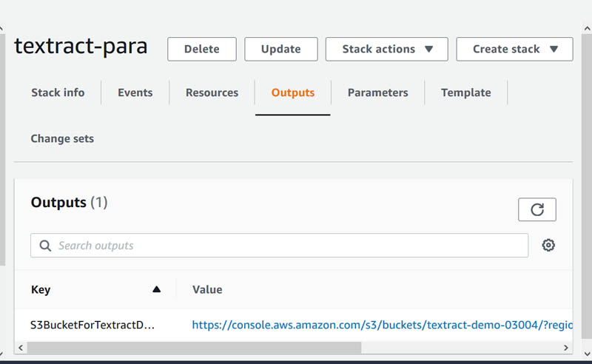592x364 pixels.
Task: Click the Value column header
Action: (207, 289)
